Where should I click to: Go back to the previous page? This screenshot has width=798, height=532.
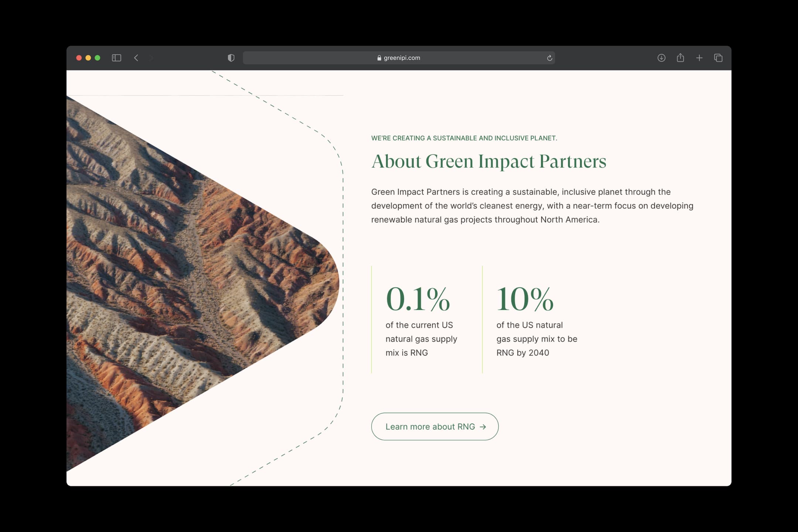(136, 58)
